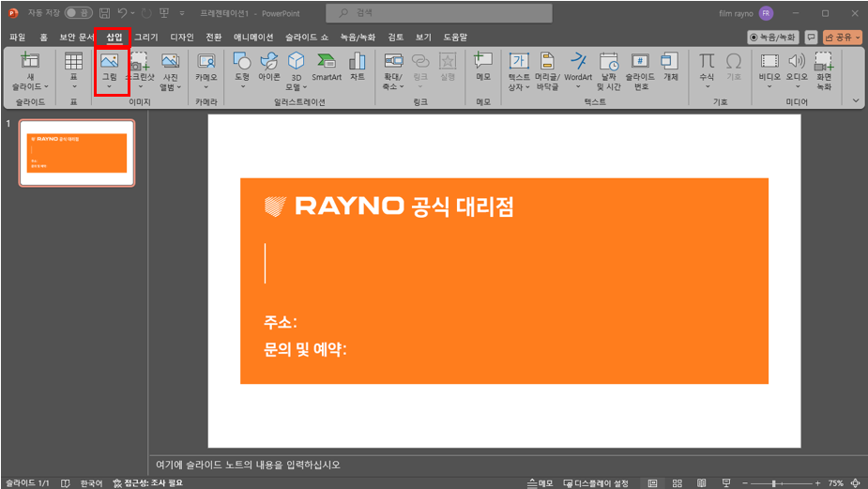Viewport: 868px width, 489px height.
Task: Open the 파일 menu
Action: 17,38
